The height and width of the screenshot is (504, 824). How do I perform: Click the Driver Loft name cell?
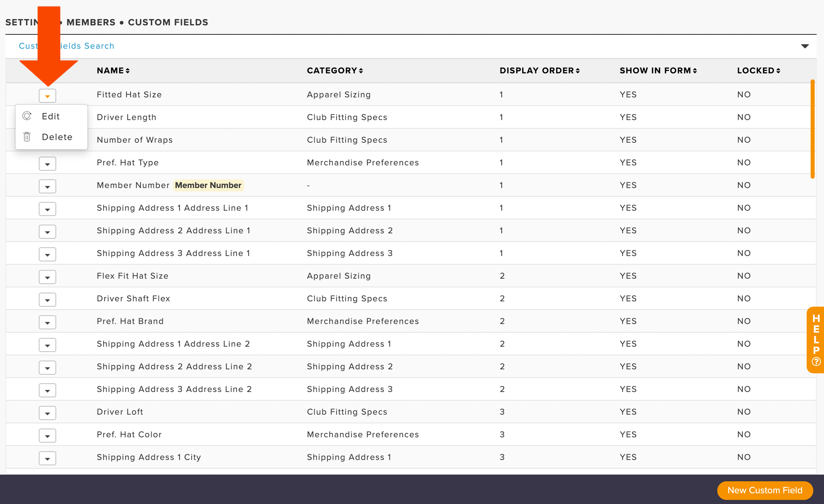tap(120, 412)
